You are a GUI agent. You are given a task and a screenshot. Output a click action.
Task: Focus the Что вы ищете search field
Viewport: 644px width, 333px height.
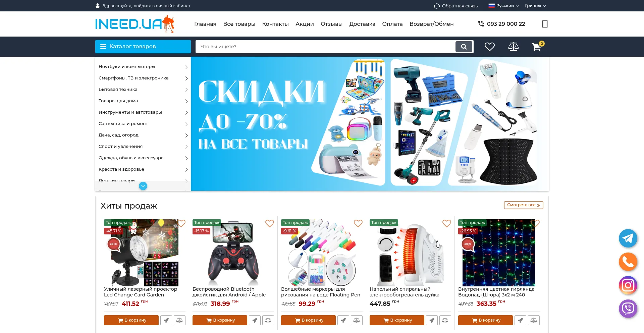coord(325,47)
